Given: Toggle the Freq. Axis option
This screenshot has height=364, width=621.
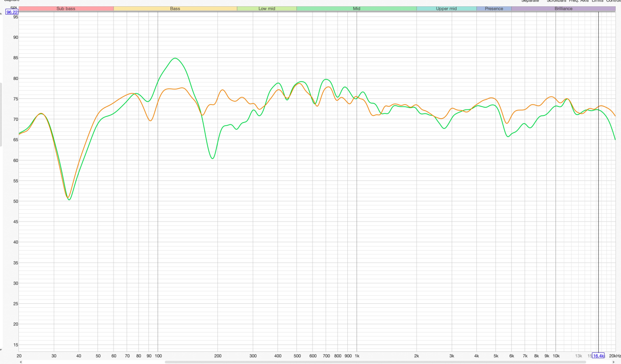Looking at the screenshot, I should (579, 1).
